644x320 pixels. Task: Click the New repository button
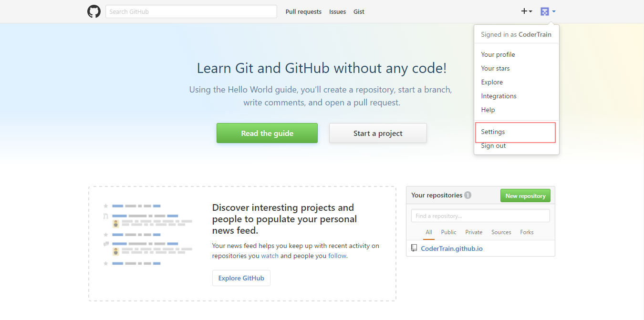pos(525,196)
